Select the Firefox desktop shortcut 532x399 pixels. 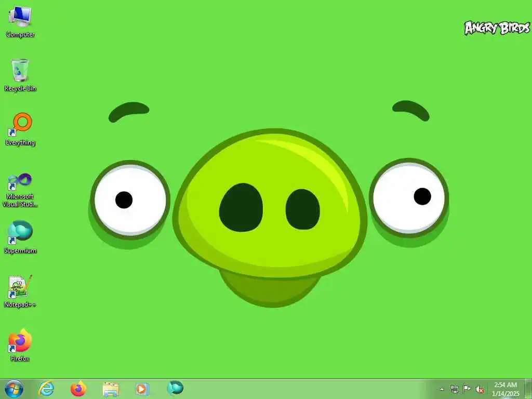[20, 345]
